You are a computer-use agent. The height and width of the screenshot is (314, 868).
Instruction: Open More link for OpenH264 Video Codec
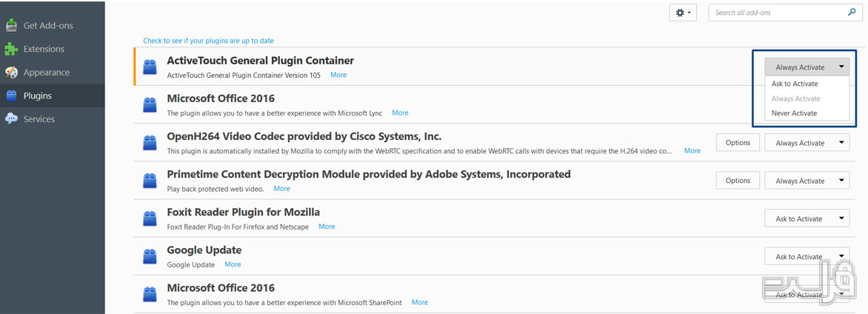tap(692, 150)
